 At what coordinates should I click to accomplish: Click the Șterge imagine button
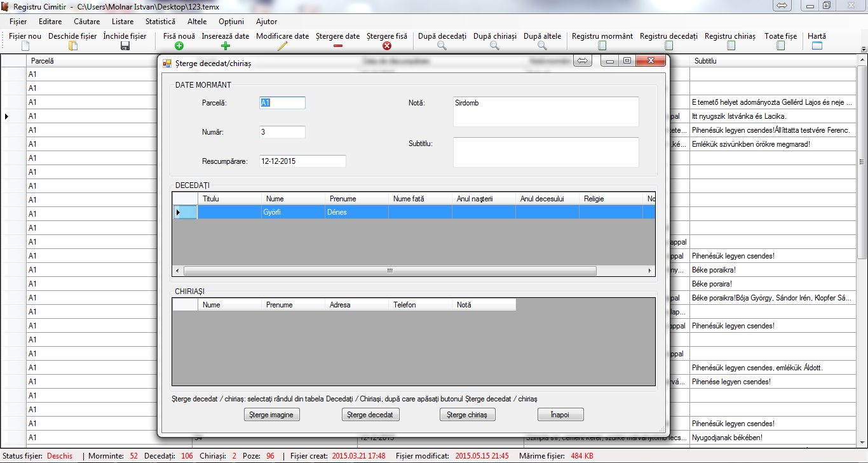click(x=271, y=415)
